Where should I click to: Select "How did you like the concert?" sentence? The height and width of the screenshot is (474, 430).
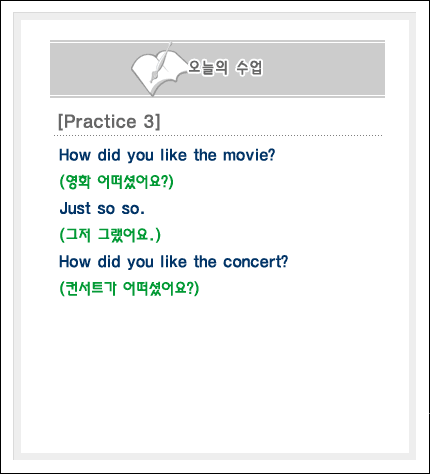tap(173, 262)
